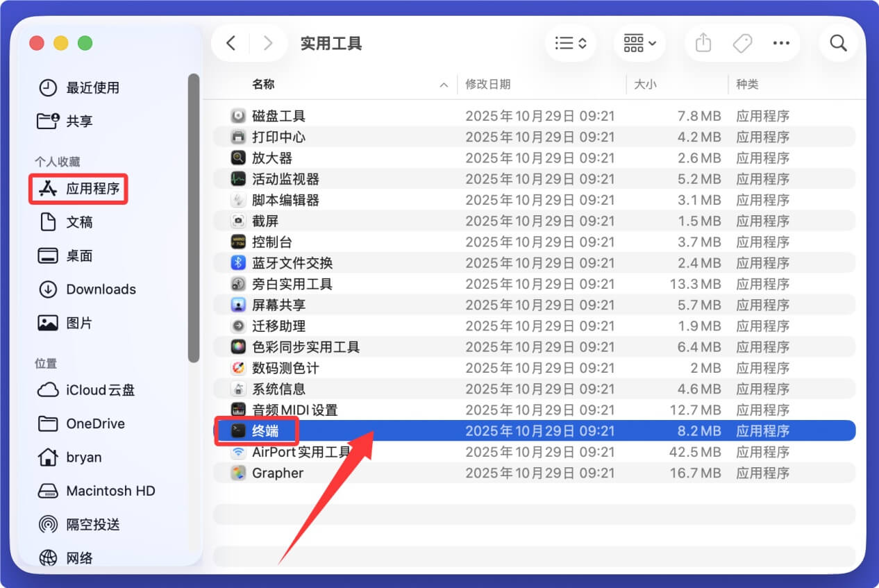Click the Tags icon in the toolbar
This screenshot has height=588, width=879.
[742, 42]
